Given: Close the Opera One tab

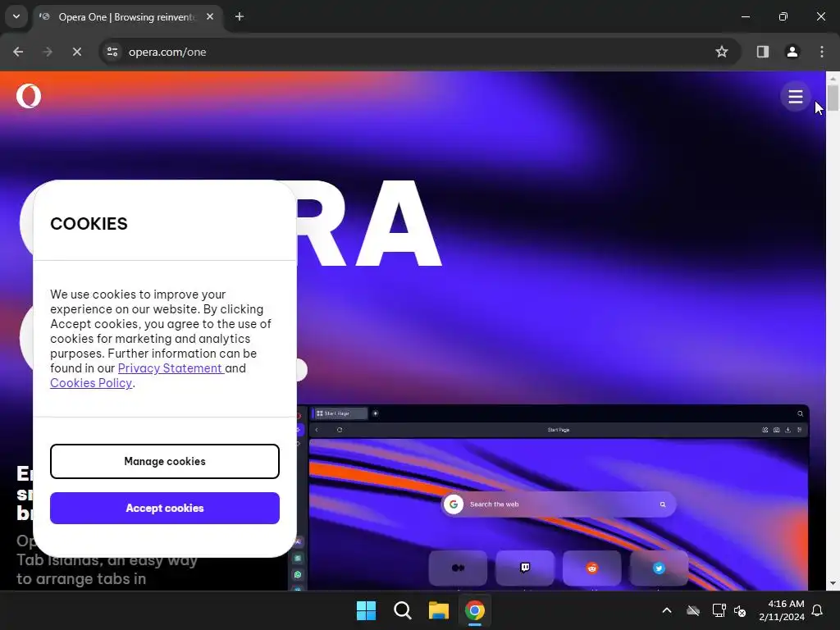Looking at the screenshot, I should 210,16.
